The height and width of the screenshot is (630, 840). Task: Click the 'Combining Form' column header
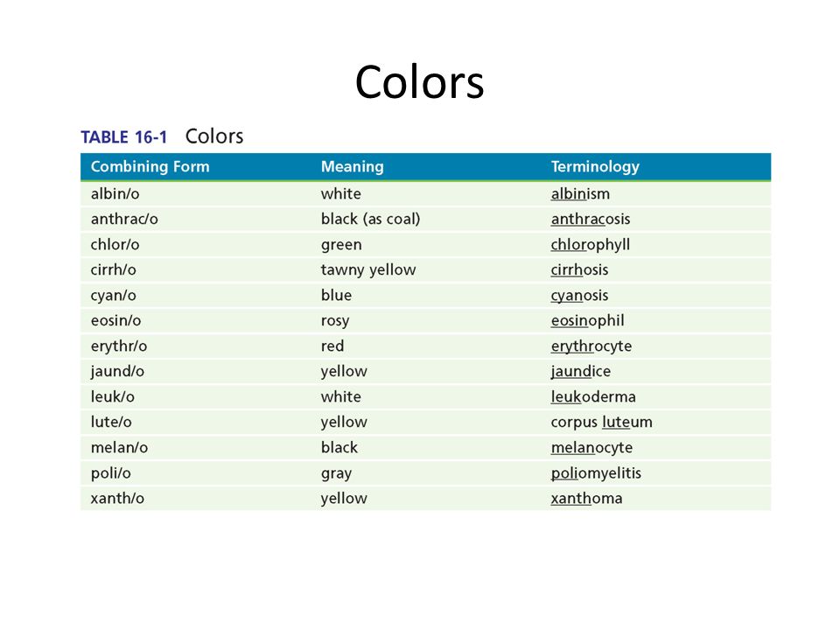[150, 166]
